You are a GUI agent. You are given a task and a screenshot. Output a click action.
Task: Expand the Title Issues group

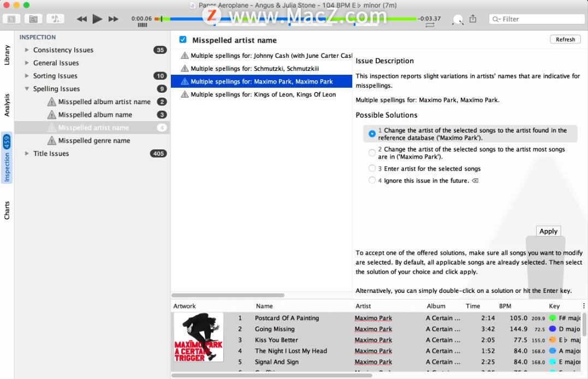[x=27, y=154]
